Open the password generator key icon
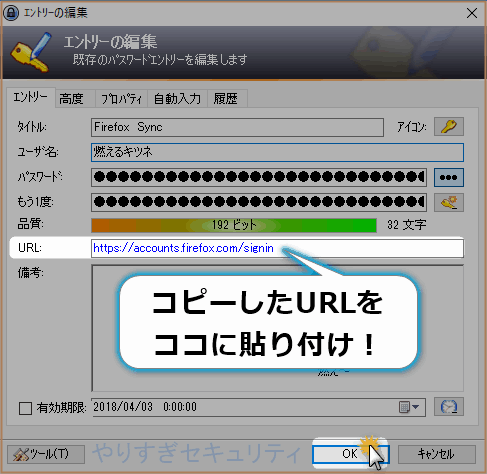This screenshot has width=487, height=474. 449,202
